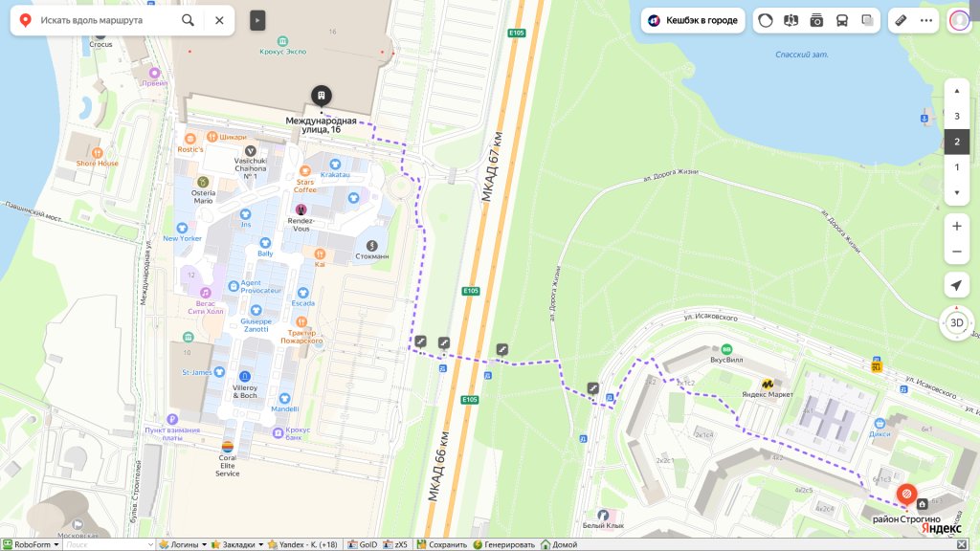Select floor 1 in the level switcher

click(956, 167)
